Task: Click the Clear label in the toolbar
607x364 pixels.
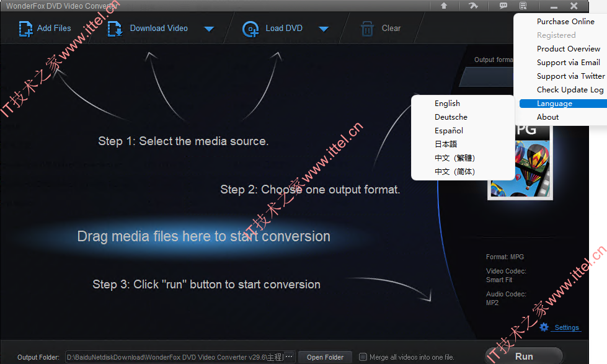Action: tap(391, 29)
